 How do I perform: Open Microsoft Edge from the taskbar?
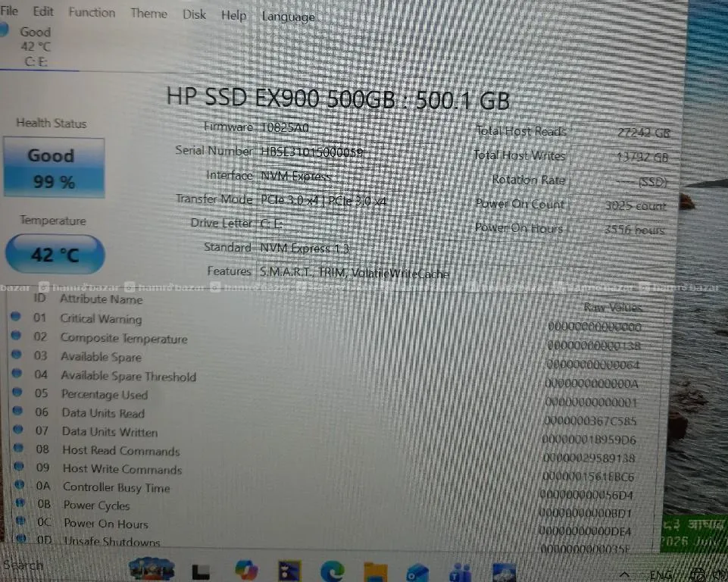(x=333, y=571)
